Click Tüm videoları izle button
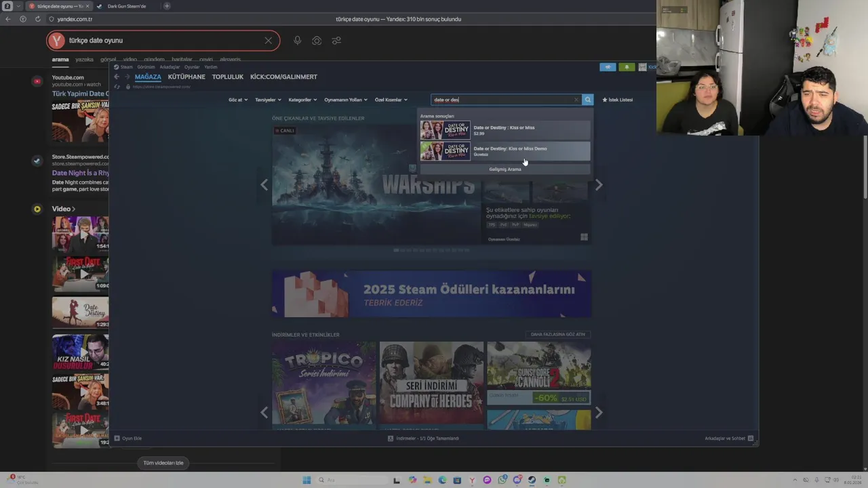 (x=163, y=463)
